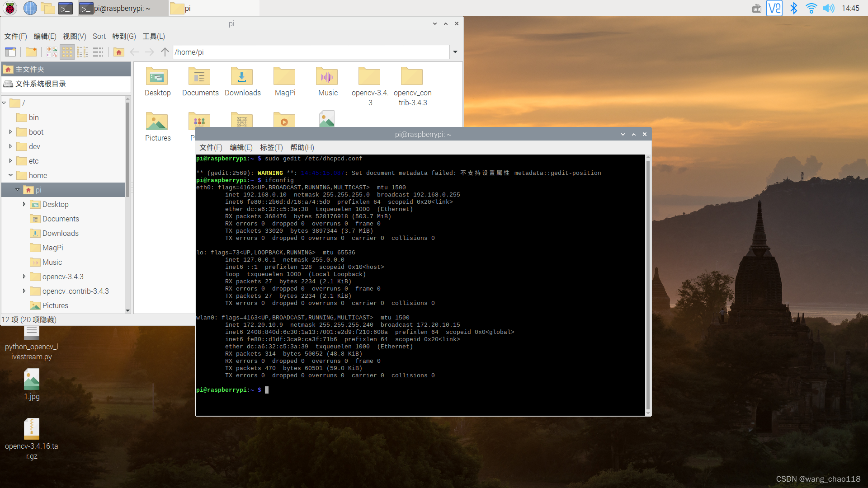Click the Raspberry Pi application menu icon
The width and height of the screenshot is (868, 488).
point(9,8)
